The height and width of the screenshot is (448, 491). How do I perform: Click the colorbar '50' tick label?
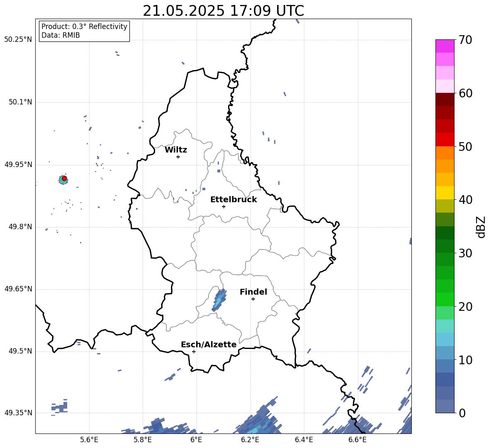tap(465, 146)
